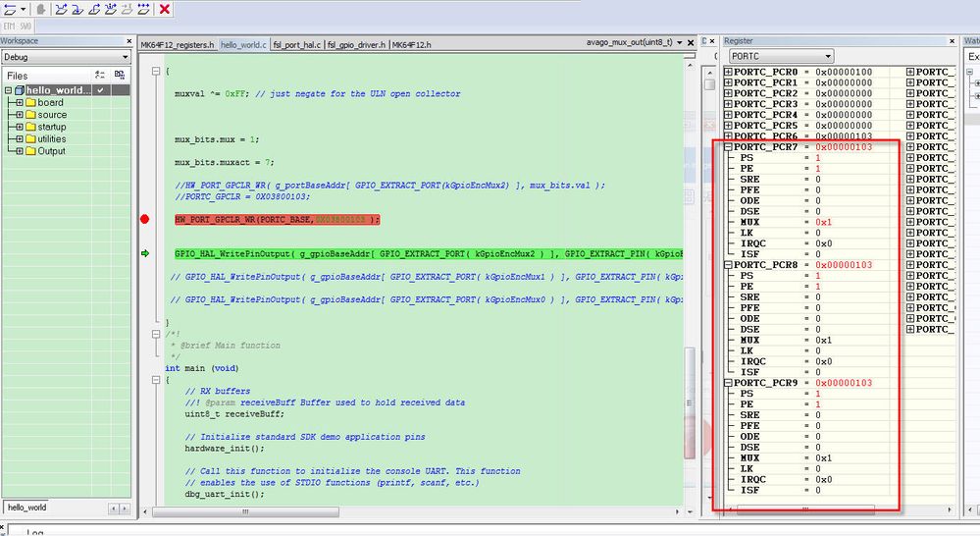Expand the PORTC_PCR0 register
980x536 pixels.
pyautogui.click(x=728, y=72)
